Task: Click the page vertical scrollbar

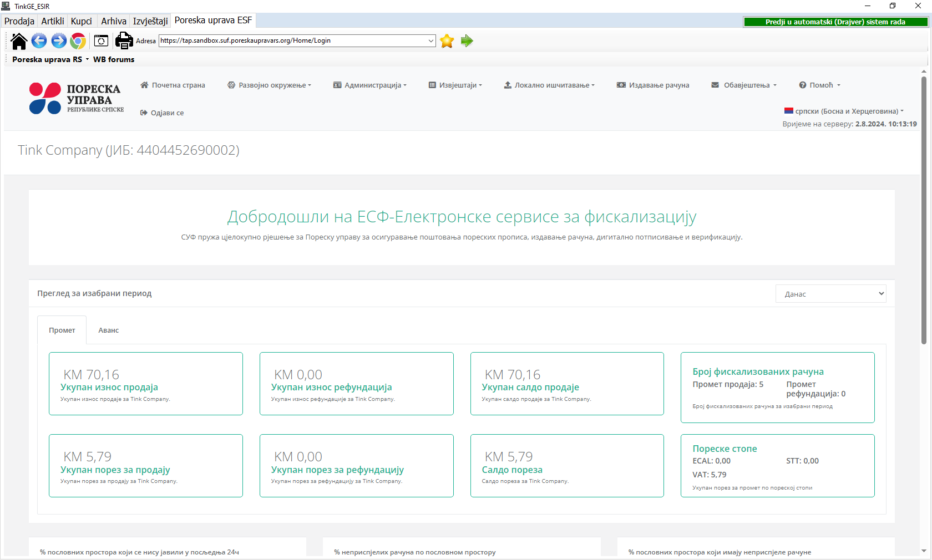Action: [924, 211]
